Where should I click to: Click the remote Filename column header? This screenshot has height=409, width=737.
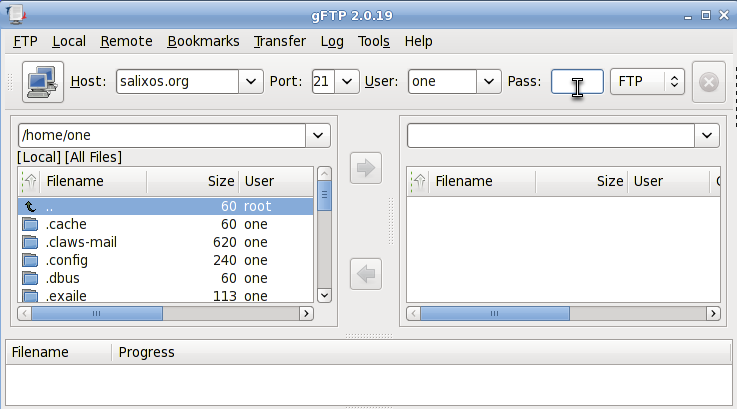point(483,181)
